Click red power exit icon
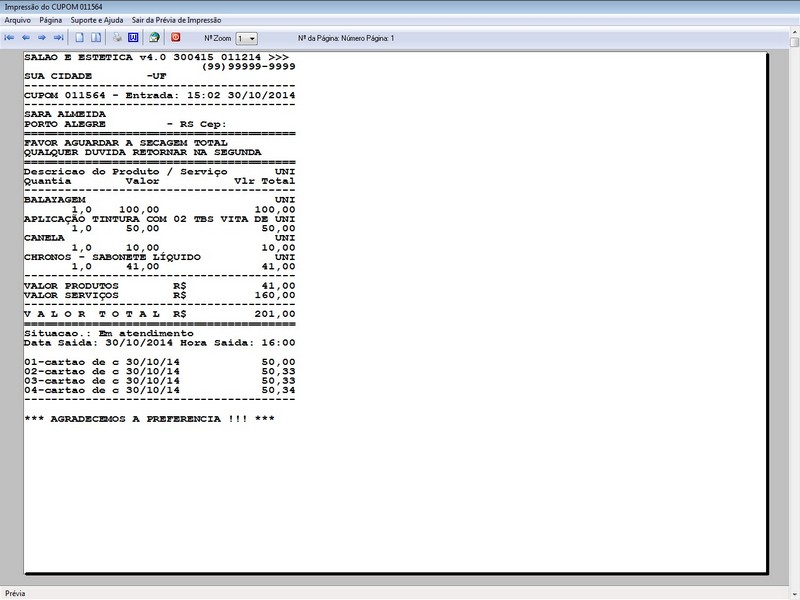Image resolution: width=800 pixels, height=600 pixels. (176, 37)
